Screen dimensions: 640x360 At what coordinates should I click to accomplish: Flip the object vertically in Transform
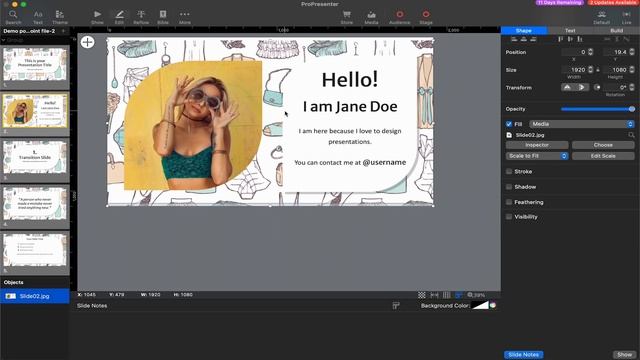pyautogui.click(x=568, y=87)
